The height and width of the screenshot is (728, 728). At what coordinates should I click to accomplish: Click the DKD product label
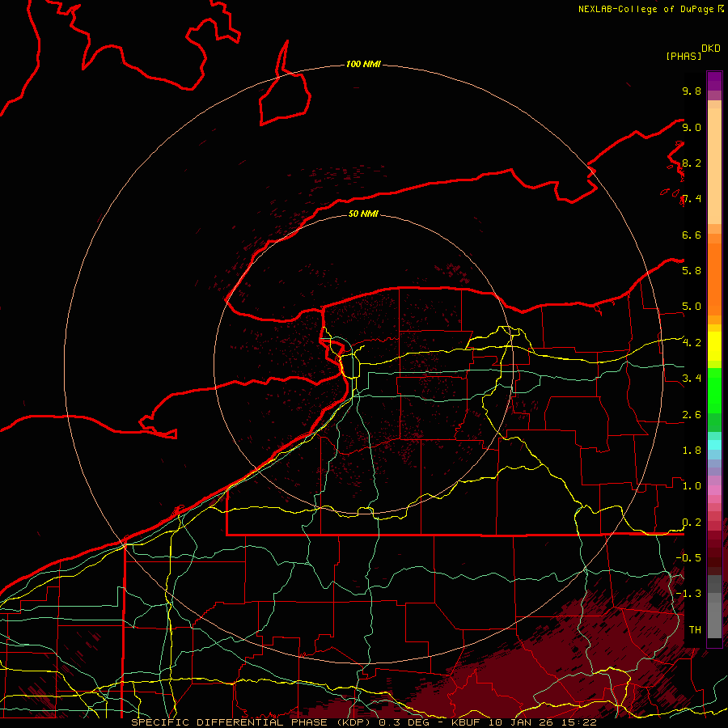711,48
